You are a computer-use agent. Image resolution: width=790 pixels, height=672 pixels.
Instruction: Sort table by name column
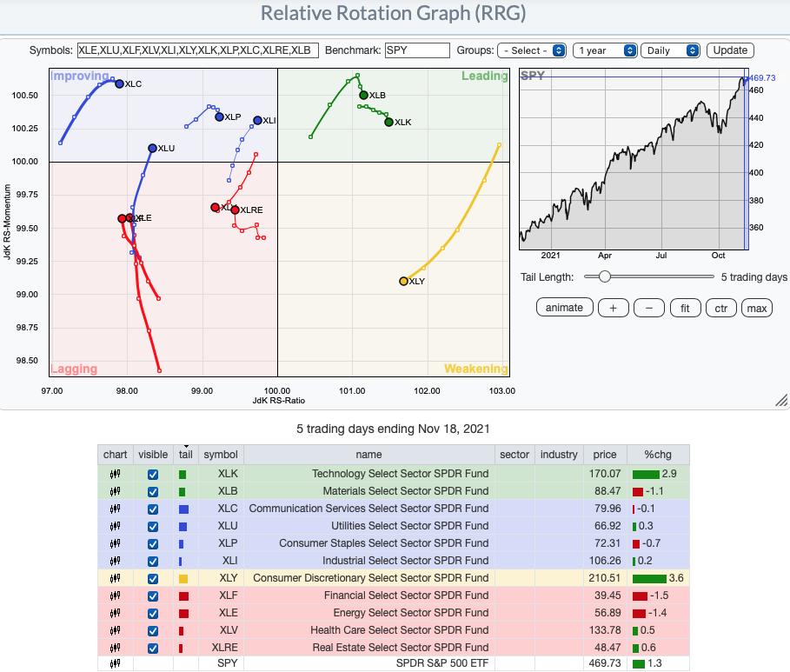(368, 454)
